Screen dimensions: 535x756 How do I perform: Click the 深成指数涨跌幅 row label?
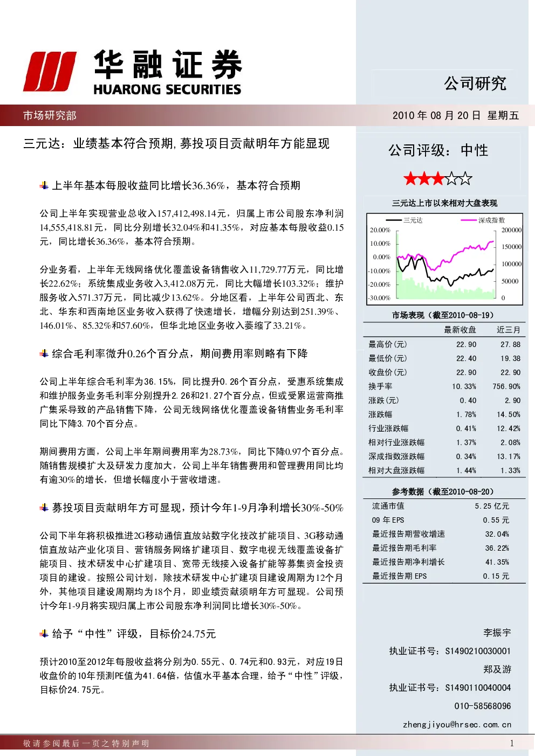396,456
